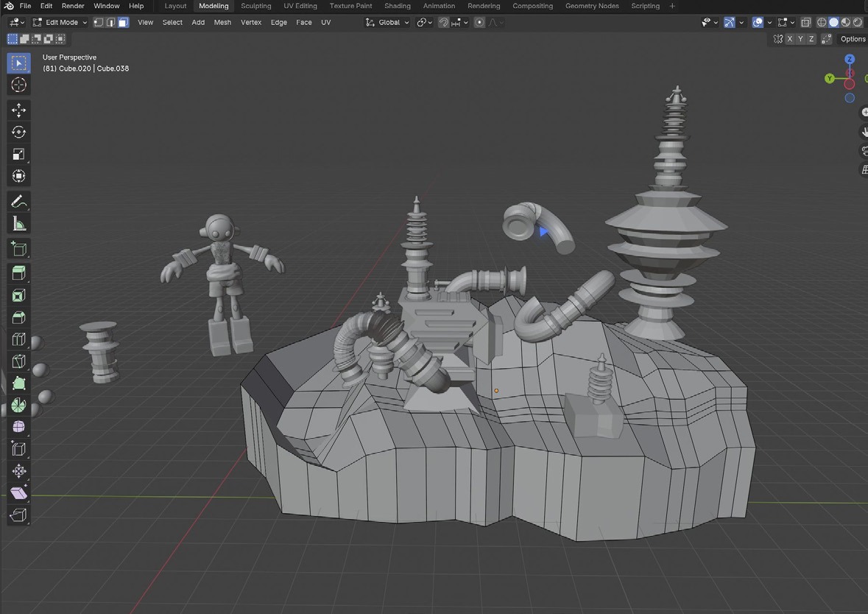The image size is (868, 614).
Task: Switch to wireframe viewport shading
Action: (x=822, y=22)
